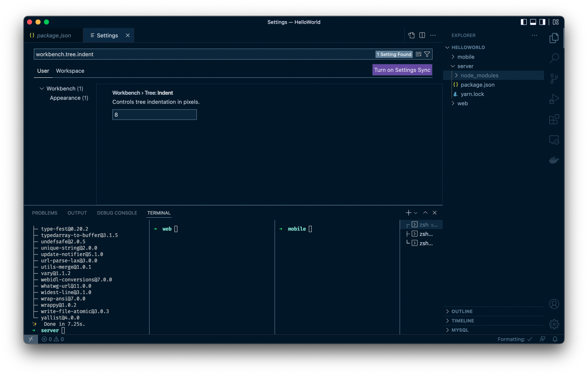Toggle the secondary side bar layout button

tap(542, 22)
